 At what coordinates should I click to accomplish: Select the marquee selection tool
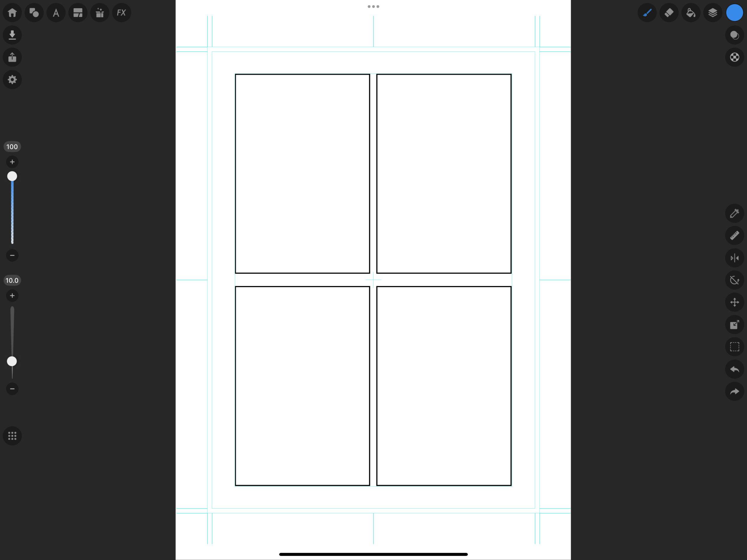click(734, 347)
